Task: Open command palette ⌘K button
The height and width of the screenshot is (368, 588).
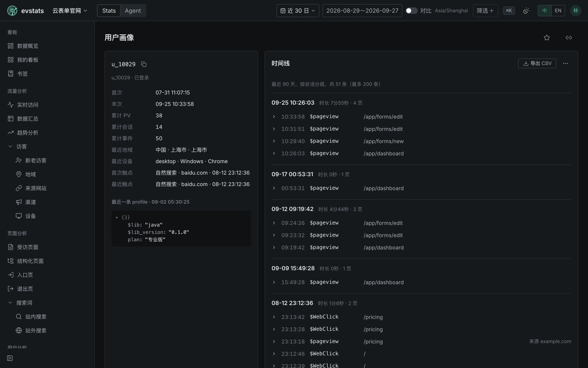Action: (x=509, y=11)
